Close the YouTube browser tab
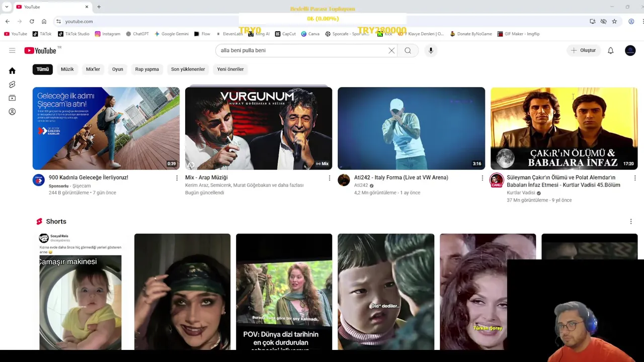This screenshot has width=644, height=362. (x=87, y=7)
